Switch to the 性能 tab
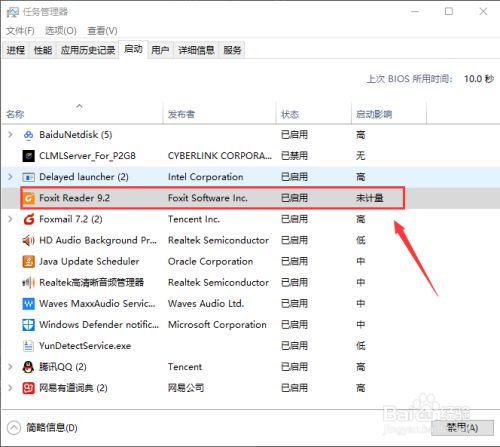This screenshot has height=447, width=500. pyautogui.click(x=43, y=50)
